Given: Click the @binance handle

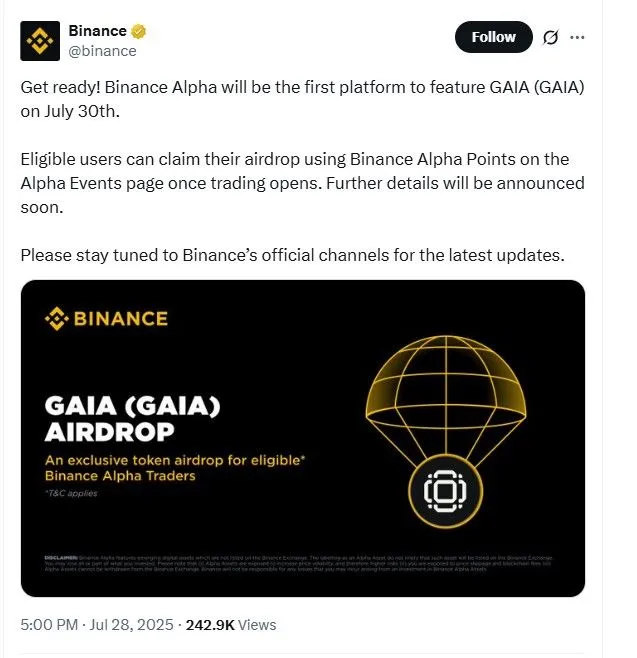Looking at the screenshot, I should click(x=102, y=51).
